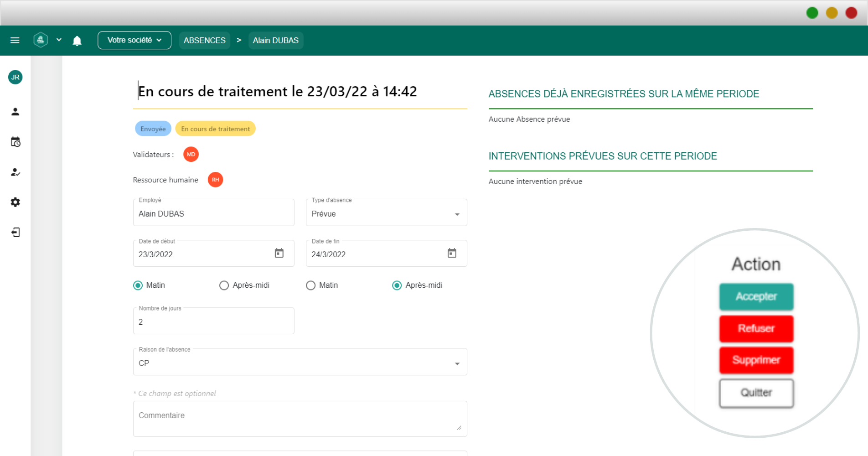868x456 pixels.
Task: Select Matin for the start date
Action: (x=138, y=285)
